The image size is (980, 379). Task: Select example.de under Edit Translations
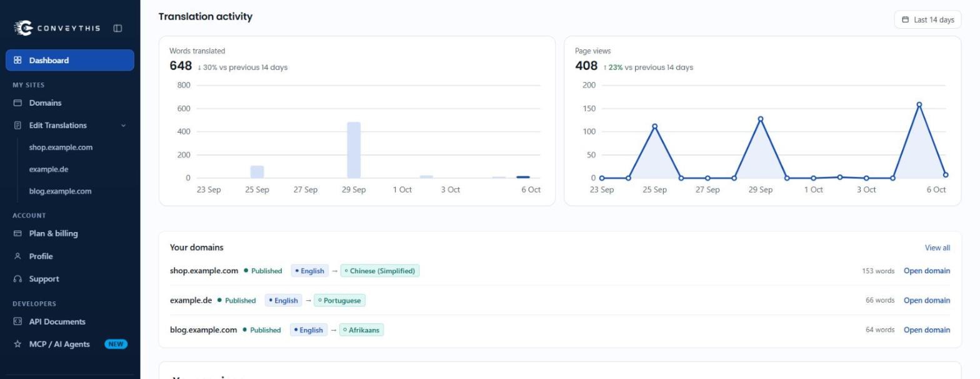(x=49, y=169)
